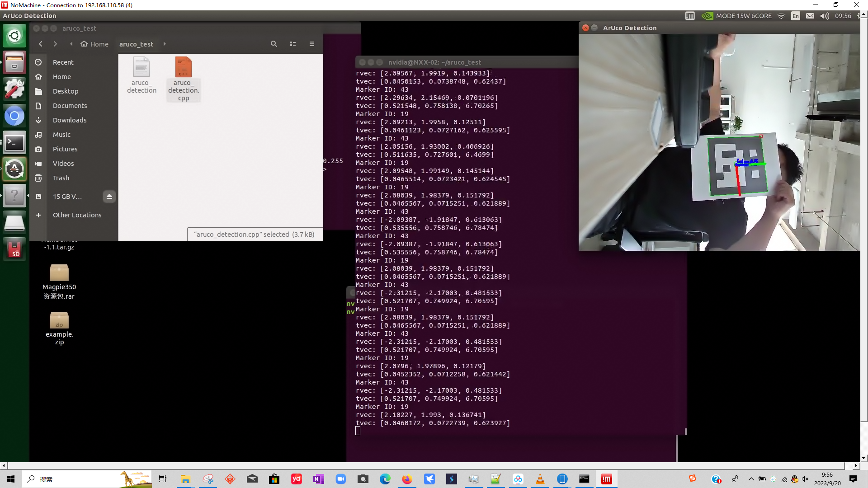
Task: Click the ArUco Detection app icon in taskbar
Action: click(x=14, y=196)
